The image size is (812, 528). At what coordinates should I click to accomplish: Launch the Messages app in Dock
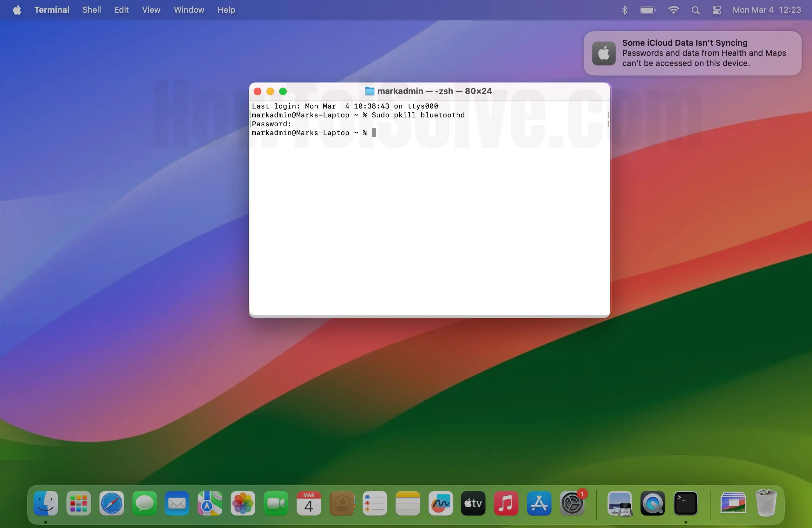click(144, 503)
